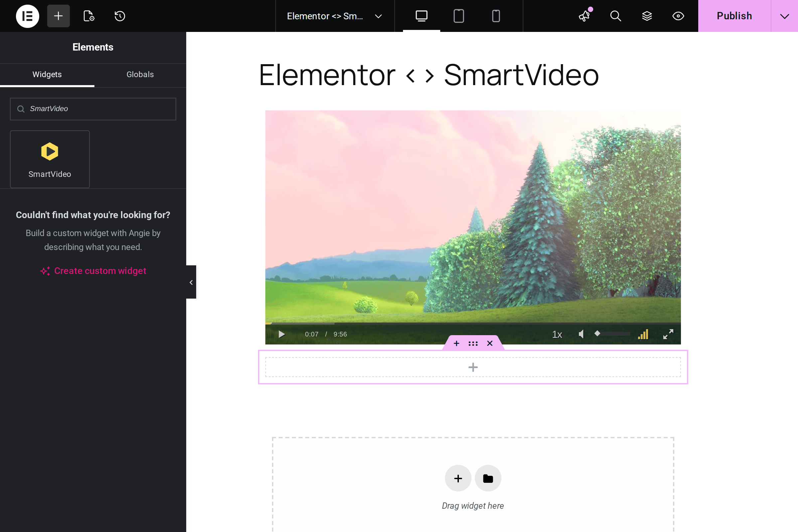
Task: Open the Add Element panel
Action: coord(58,16)
